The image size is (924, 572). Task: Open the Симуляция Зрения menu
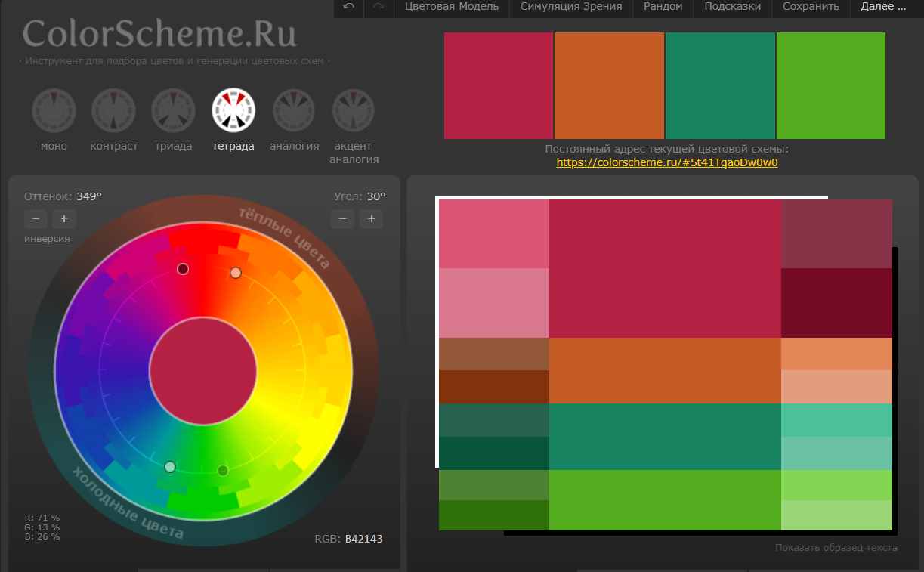point(571,7)
